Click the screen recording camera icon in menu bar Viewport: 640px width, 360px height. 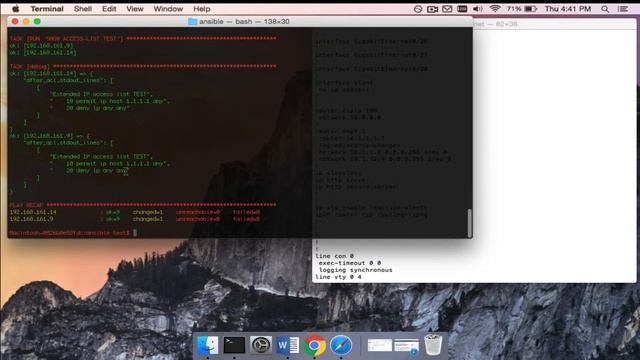[x=432, y=9]
